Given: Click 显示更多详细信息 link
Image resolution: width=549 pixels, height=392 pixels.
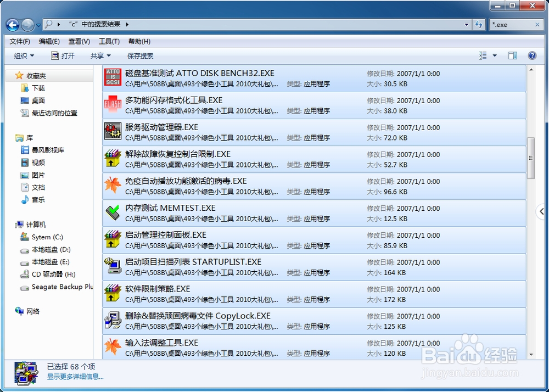Looking at the screenshot, I should [75, 377].
